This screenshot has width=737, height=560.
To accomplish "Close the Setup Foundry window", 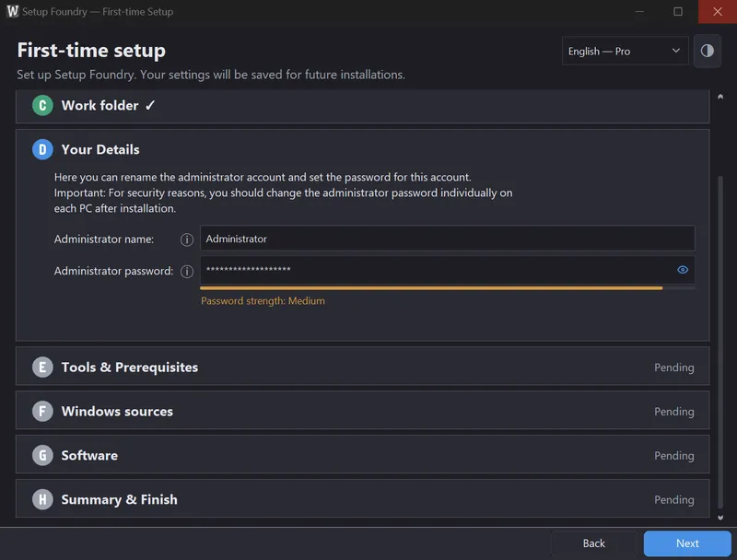I will pyautogui.click(x=718, y=11).
